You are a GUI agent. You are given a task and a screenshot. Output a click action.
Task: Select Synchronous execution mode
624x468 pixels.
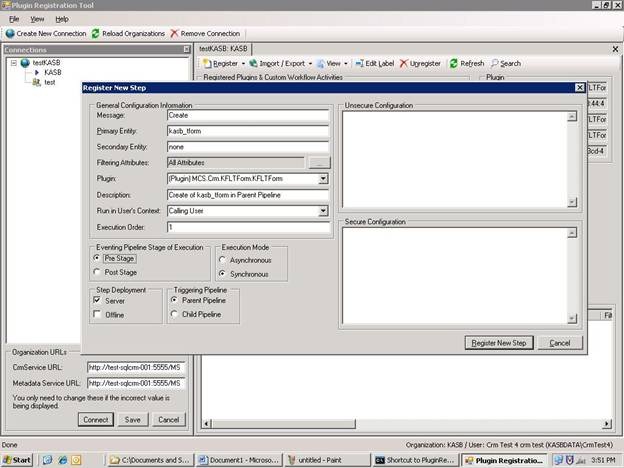[222, 274]
